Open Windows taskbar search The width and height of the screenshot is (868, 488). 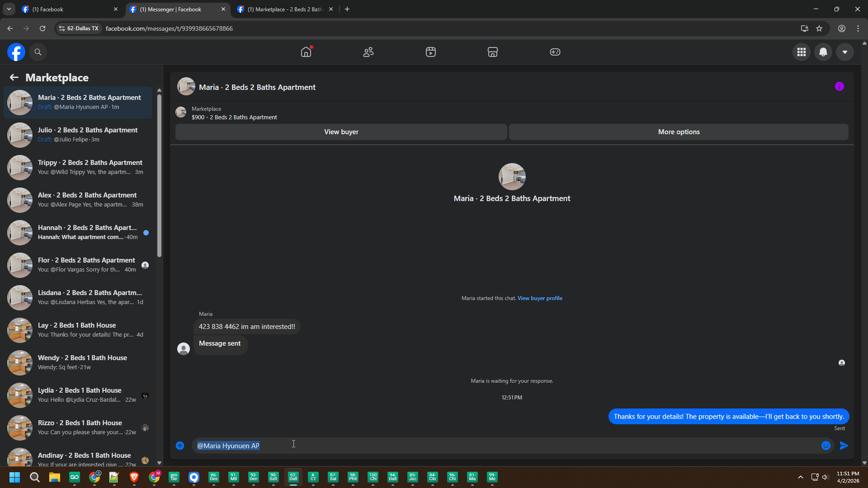(x=35, y=477)
